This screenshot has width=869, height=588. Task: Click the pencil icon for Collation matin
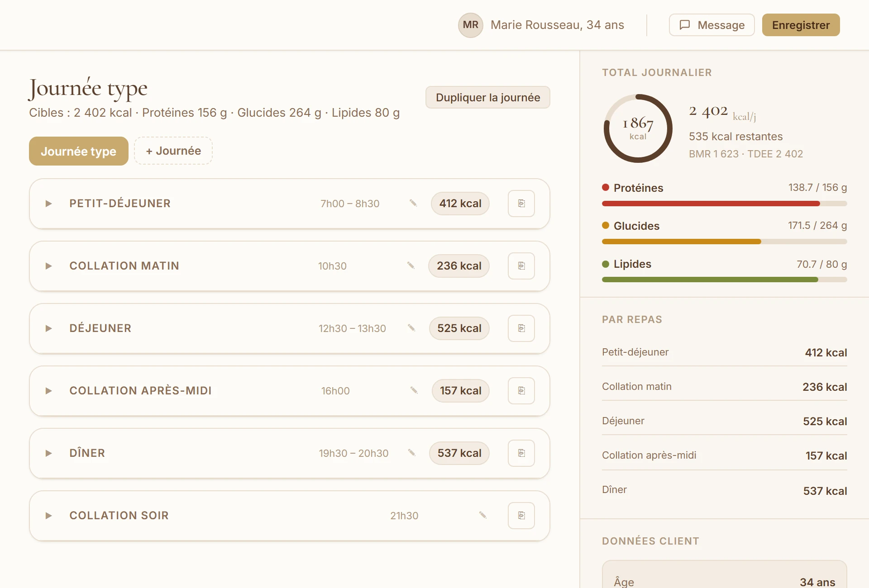[411, 266]
